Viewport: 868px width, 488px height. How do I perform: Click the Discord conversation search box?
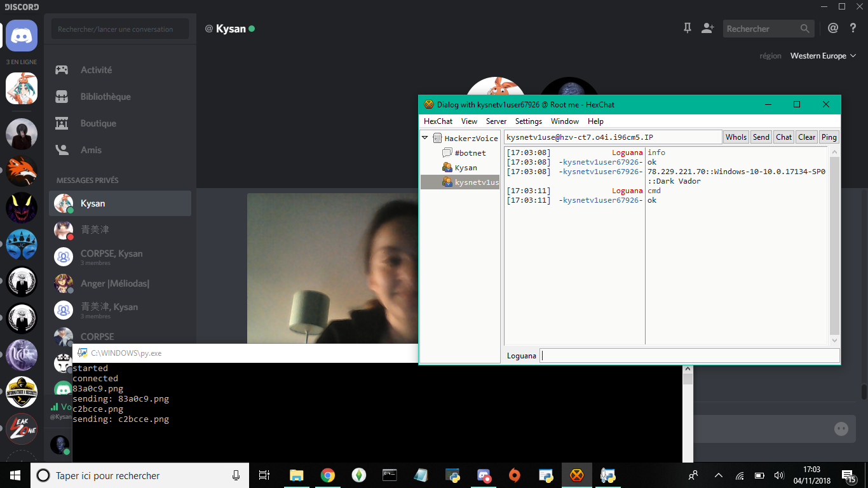click(x=120, y=29)
